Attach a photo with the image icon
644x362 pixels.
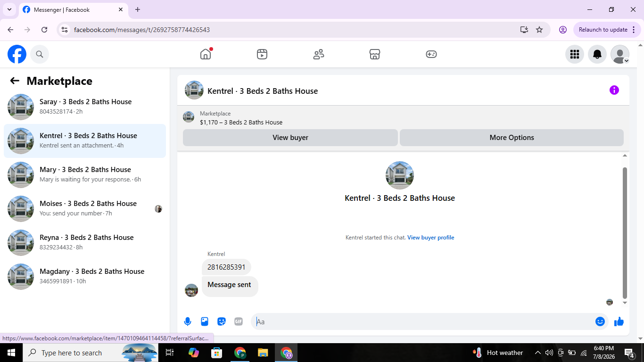coord(205,321)
